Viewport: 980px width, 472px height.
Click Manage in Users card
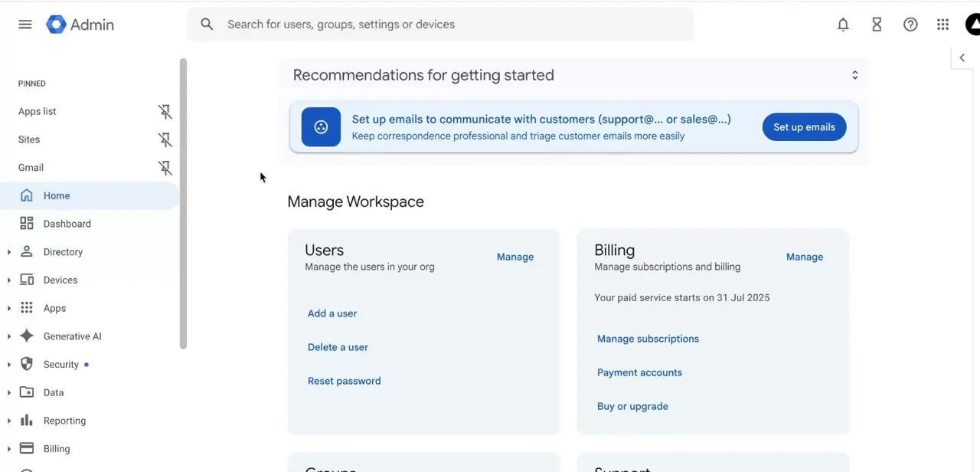pos(515,257)
